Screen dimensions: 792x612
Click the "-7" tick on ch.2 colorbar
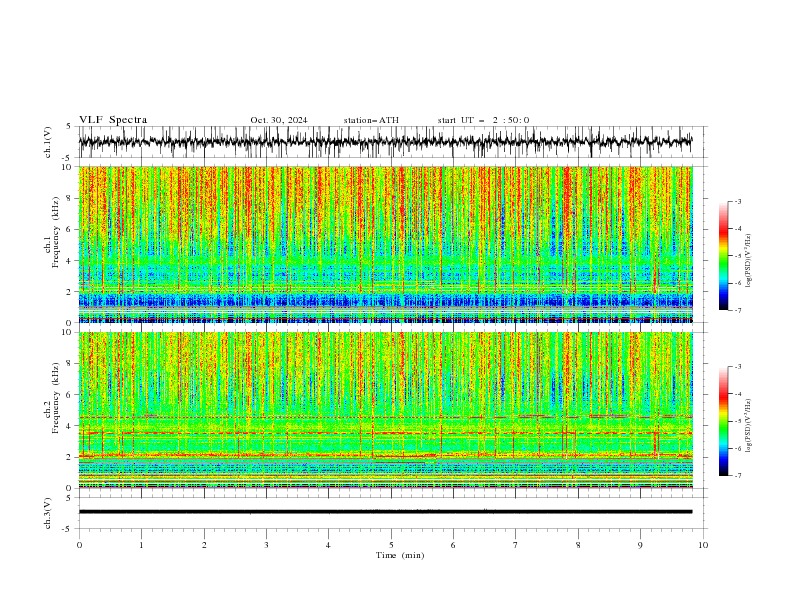click(x=738, y=476)
